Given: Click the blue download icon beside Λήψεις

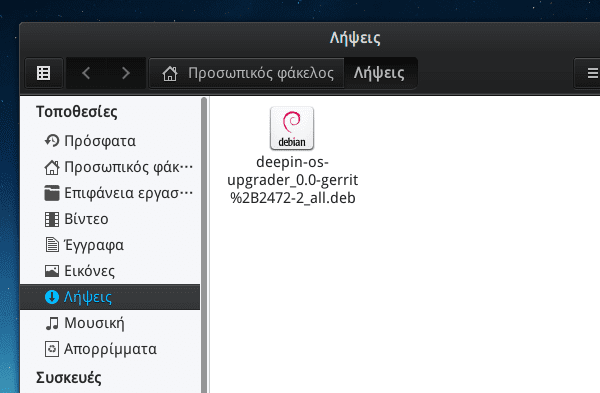Looking at the screenshot, I should [52, 297].
